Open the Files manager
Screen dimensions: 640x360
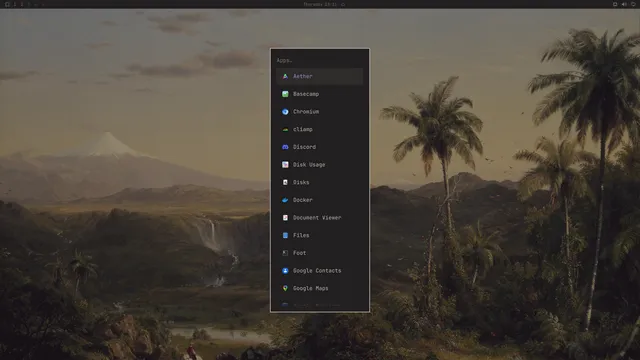(320, 236)
